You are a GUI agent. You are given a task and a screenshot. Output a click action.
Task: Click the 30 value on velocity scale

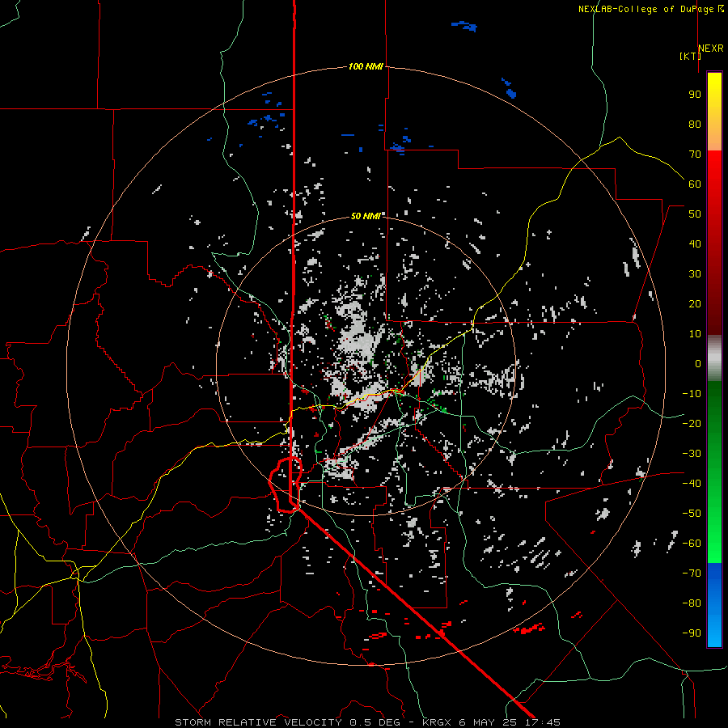point(695,274)
